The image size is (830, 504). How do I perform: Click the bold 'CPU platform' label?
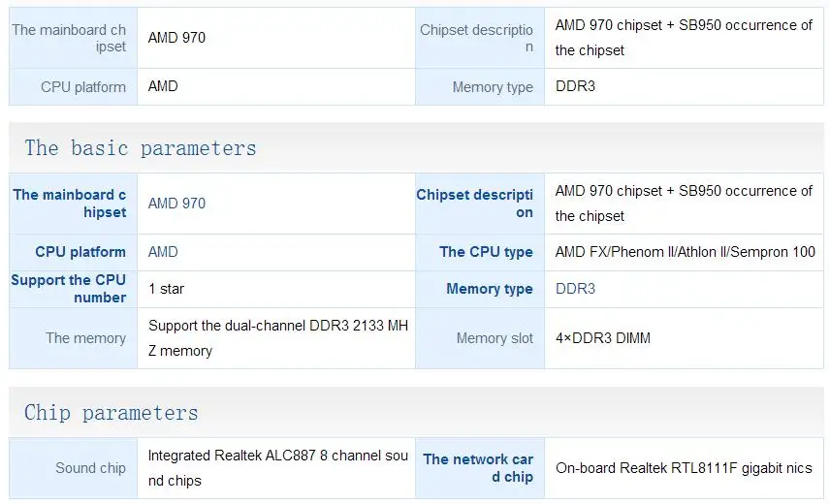coord(80,252)
